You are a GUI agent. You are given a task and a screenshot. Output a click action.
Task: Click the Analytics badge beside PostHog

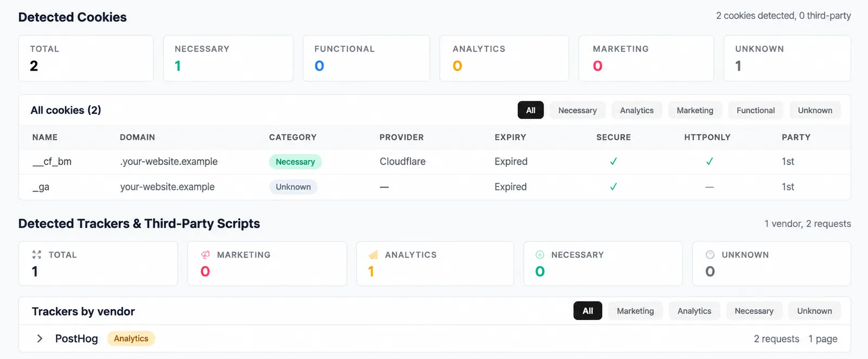131,338
